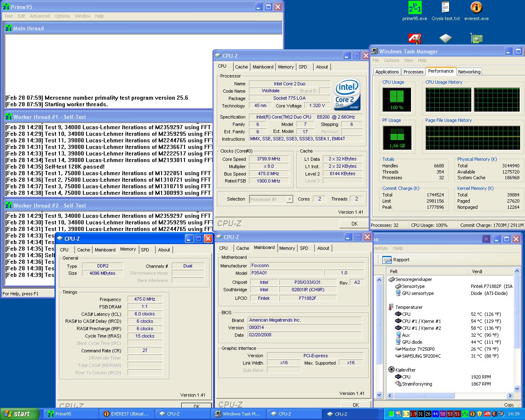Click the red ATI tool desktop icon
The image size is (525, 420).
(415, 39)
